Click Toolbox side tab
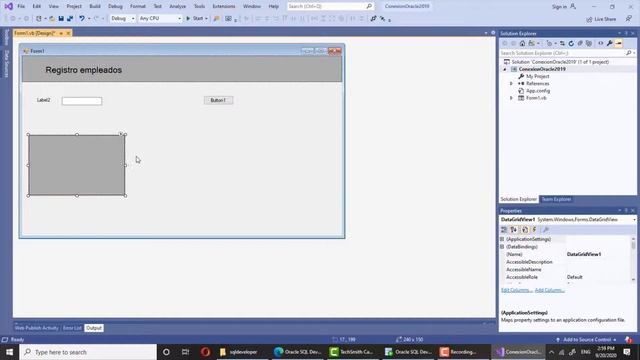640x360 pixels. click(7, 38)
